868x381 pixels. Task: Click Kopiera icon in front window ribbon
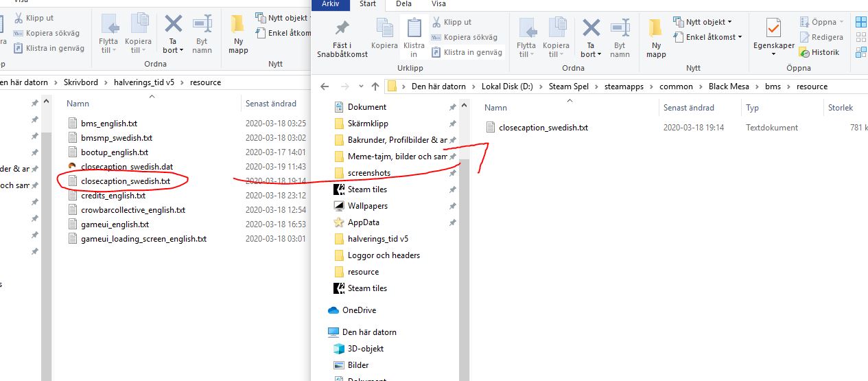384,28
